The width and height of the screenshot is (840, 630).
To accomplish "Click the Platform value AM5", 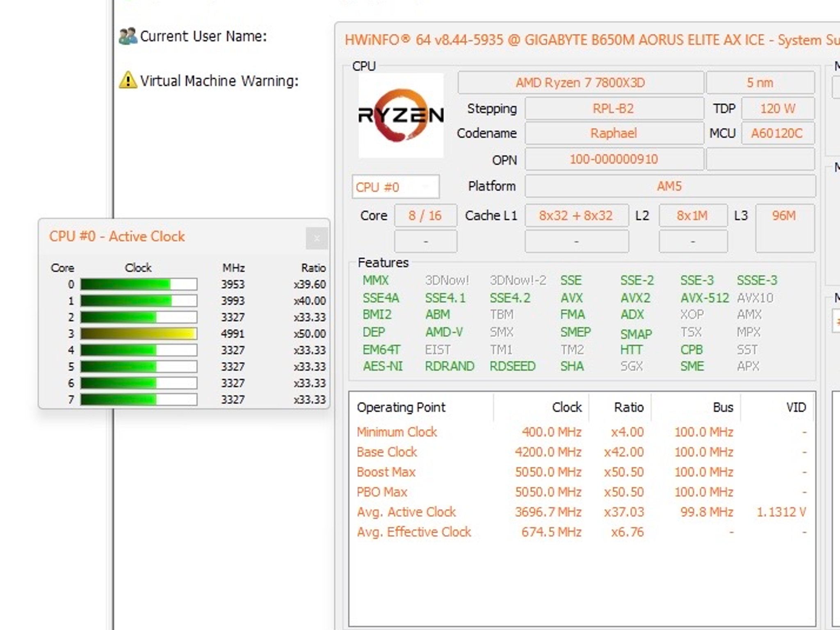I will 670,186.
